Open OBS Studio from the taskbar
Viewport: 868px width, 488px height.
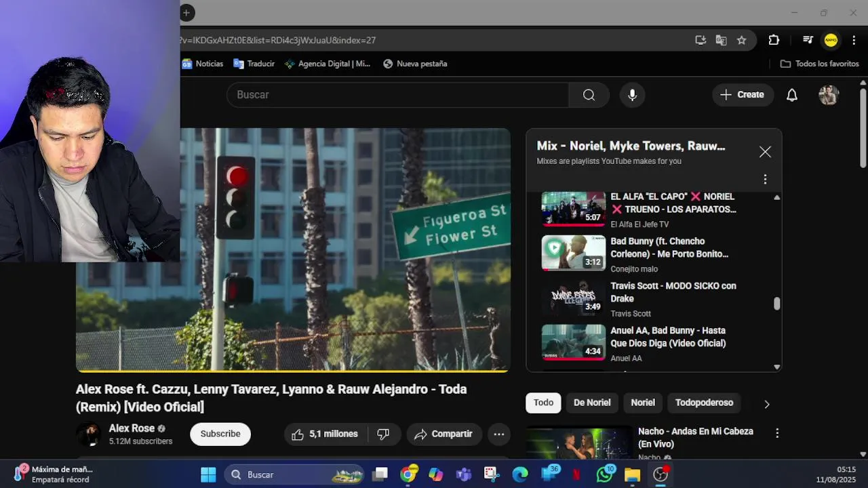coord(660,474)
